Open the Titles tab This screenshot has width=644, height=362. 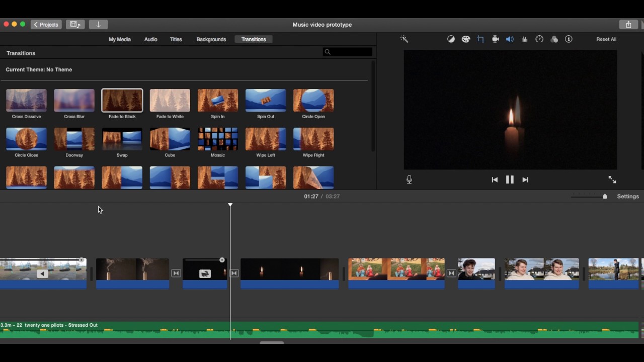[176, 39]
